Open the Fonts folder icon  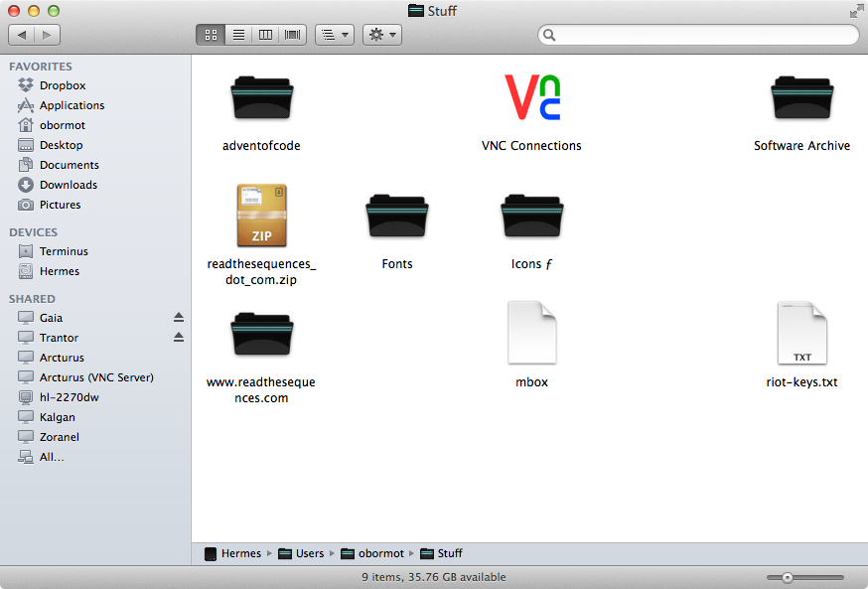(397, 216)
